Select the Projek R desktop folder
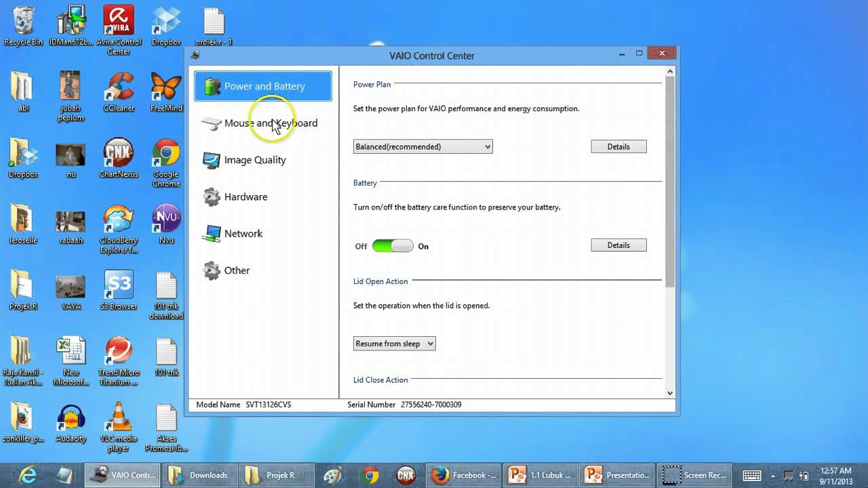This screenshot has height=488, width=868. coord(23,290)
